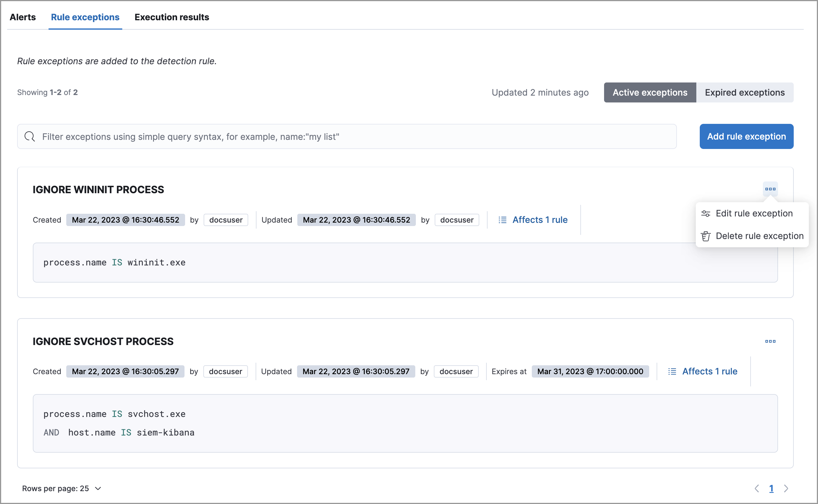Open the Execution results tab
Viewport: 818px width, 504px height.
click(x=171, y=17)
